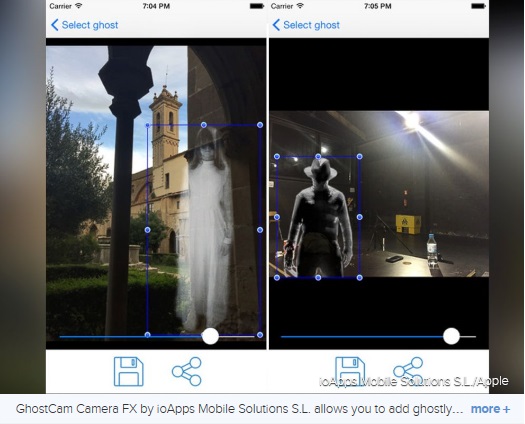The image size is (525, 424).
Task: Click the top-right resize handle of white ghost
Action: point(260,125)
